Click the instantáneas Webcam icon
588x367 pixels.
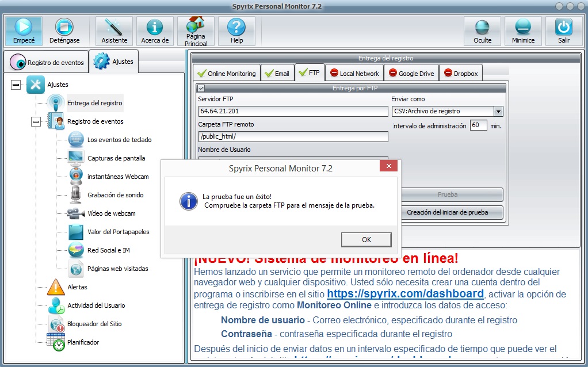(76, 176)
